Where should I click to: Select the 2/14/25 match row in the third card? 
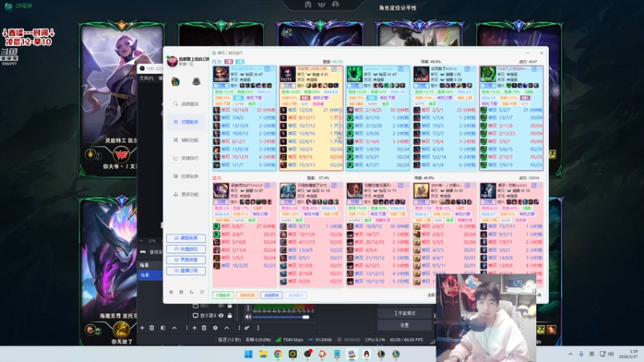click(x=378, y=110)
